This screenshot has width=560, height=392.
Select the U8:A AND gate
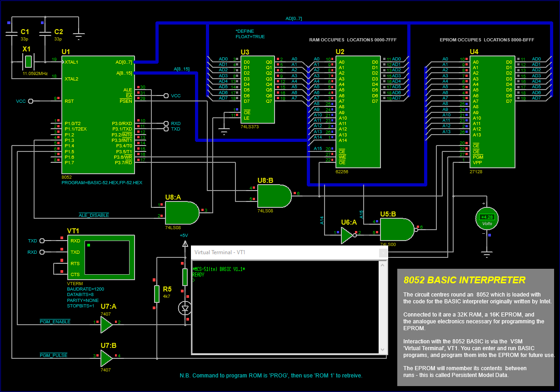coord(181,213)
